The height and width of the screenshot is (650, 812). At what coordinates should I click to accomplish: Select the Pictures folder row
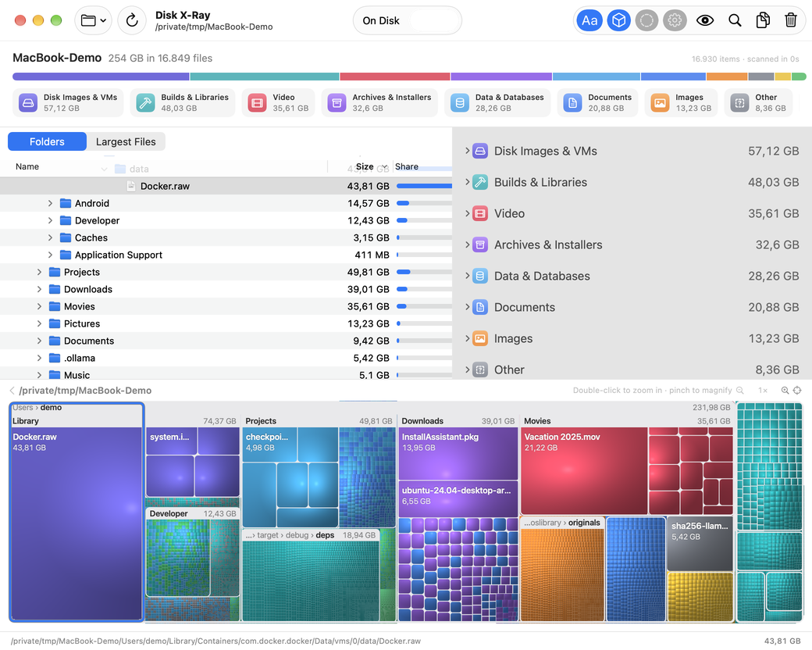pos(226,323)
